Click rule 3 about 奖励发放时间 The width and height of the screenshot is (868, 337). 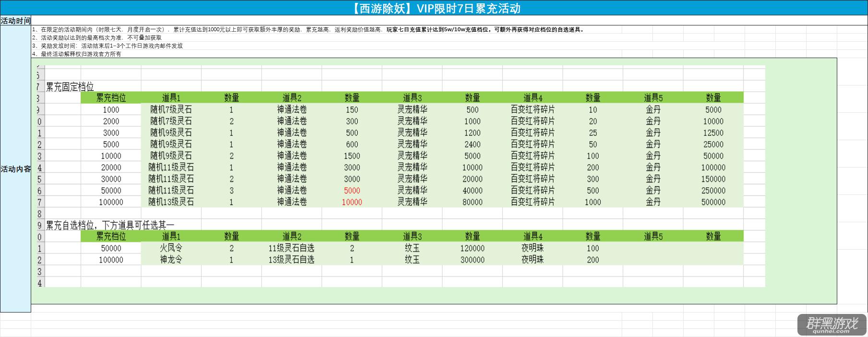[108, 46]
